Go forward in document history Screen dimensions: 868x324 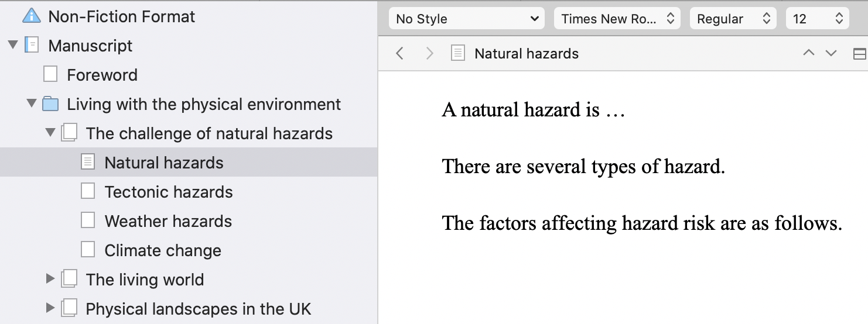tap(429, 54)
